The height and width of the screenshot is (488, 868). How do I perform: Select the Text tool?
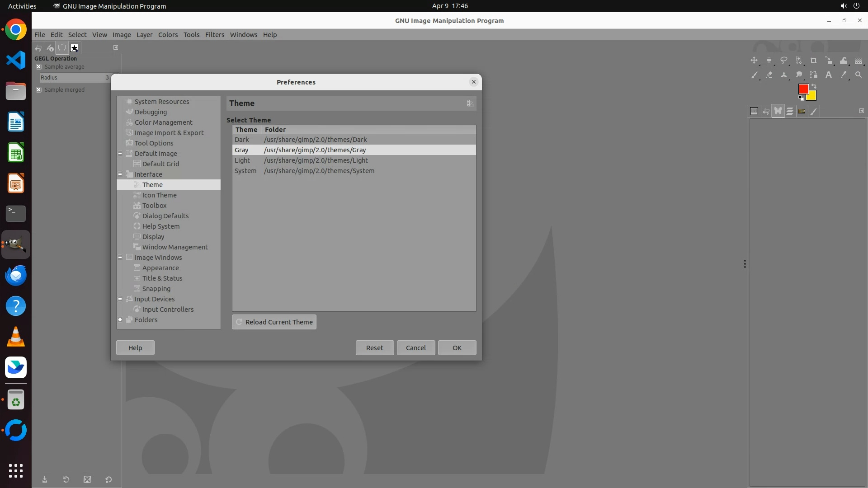[x=829, y=75]
